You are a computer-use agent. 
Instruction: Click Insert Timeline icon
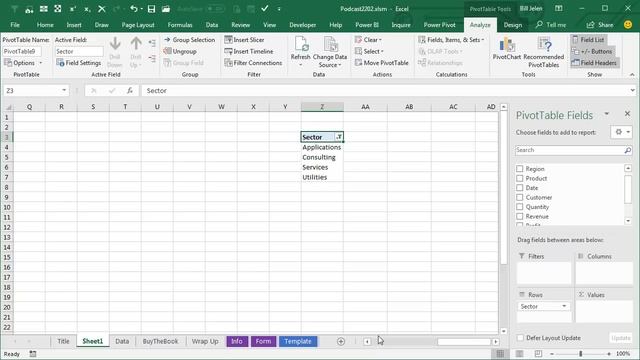[228, 51]
